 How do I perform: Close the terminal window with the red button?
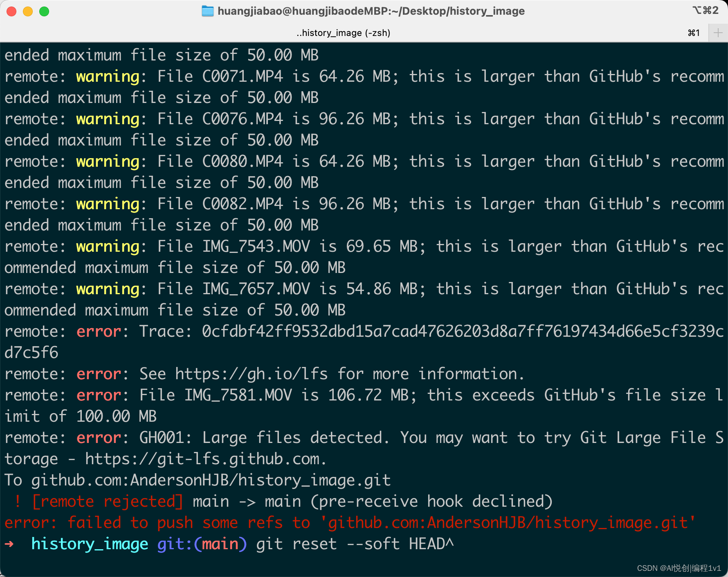[x=11, y=11]
